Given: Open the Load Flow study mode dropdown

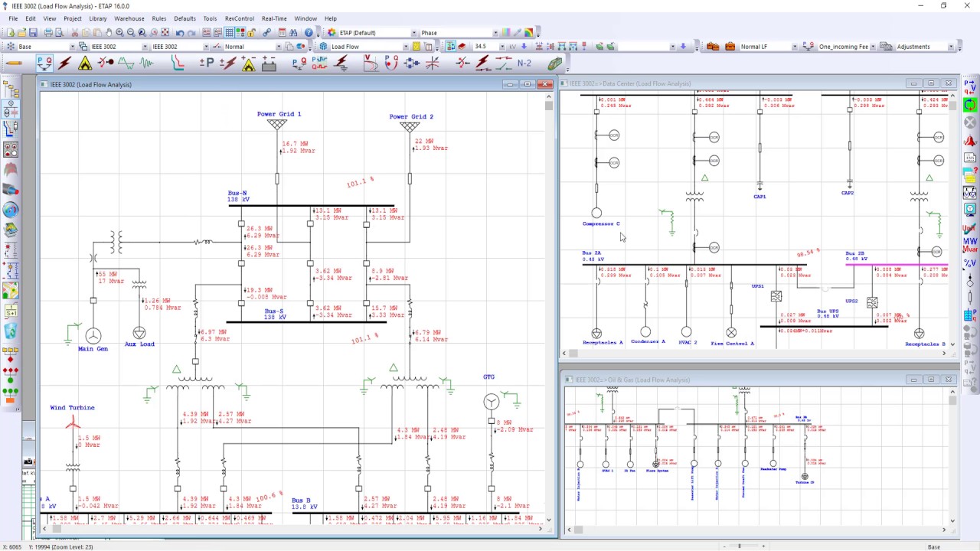Looking at the screenshot, I should pos(406,47).
